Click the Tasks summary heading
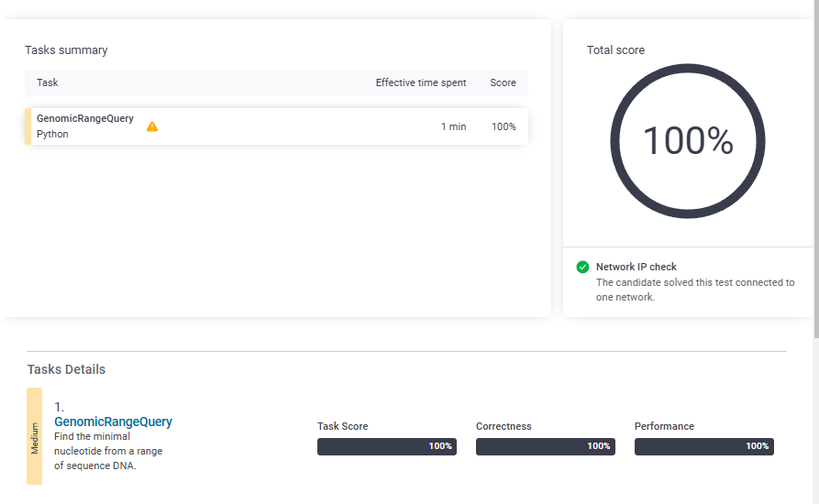Viewport: 819px width, 504px height. tap(66, 50)
